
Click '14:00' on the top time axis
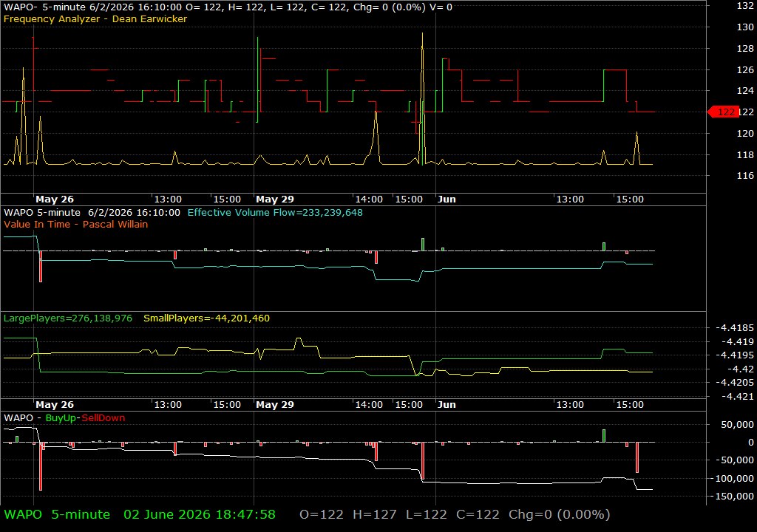(x=370, y=199)
